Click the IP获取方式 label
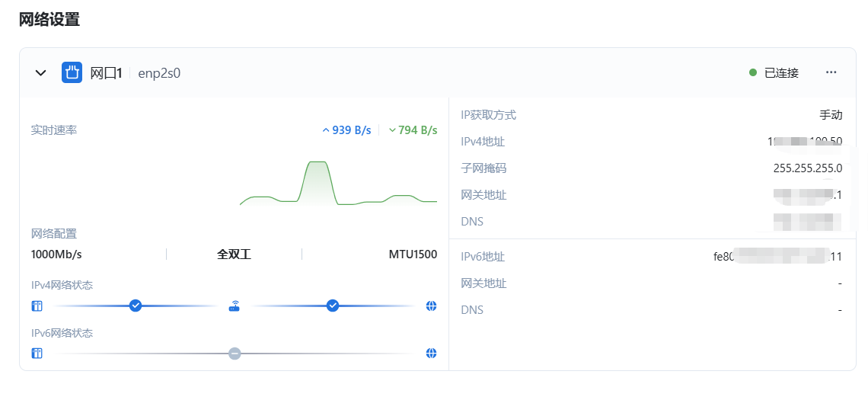 click(x=489, y=115)
